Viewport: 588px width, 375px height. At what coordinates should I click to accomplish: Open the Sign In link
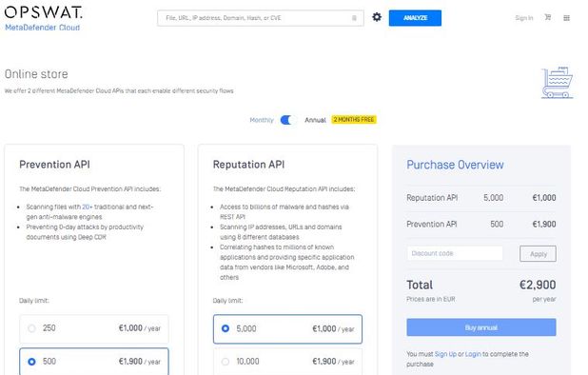(x=524, y=18)
